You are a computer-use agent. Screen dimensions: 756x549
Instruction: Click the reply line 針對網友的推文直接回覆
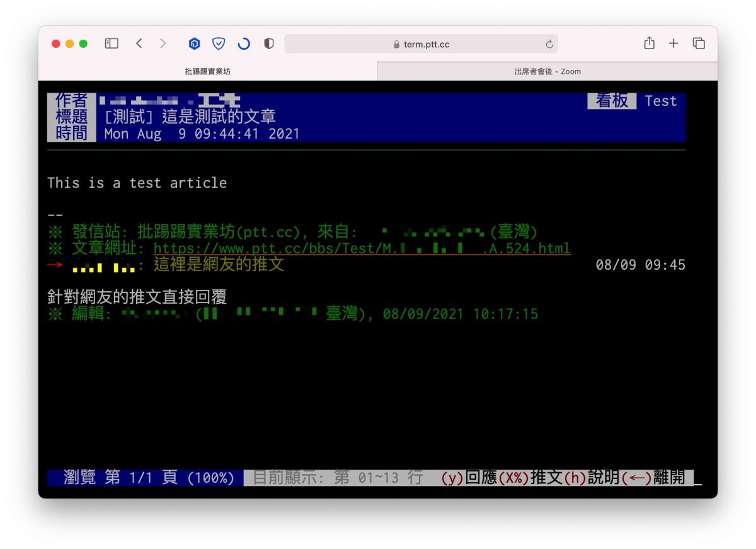[137, 297]
